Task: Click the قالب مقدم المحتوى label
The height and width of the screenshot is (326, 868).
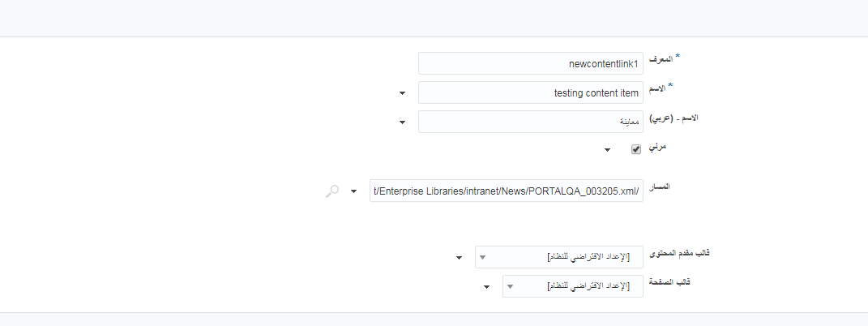Action: tap(678, 253)
